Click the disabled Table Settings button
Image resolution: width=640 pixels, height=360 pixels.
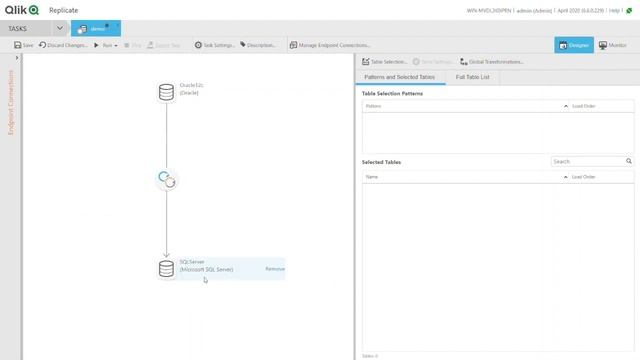[x=432, y=62]
